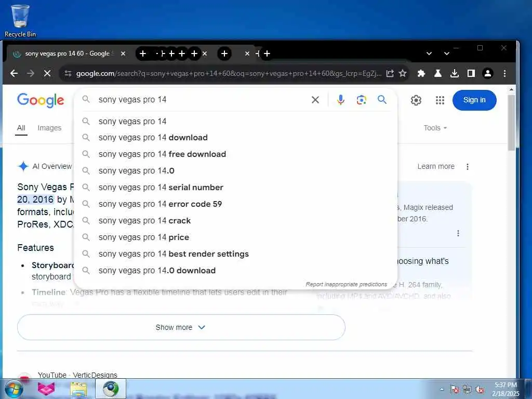The height and width of the screenshot is (399, 532).
Task: Share this page from address bar
Action: [x=390, y=73]
